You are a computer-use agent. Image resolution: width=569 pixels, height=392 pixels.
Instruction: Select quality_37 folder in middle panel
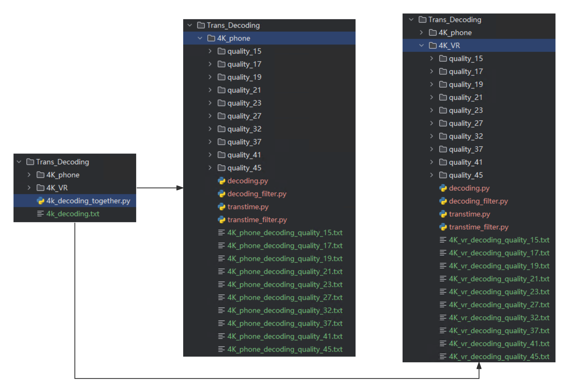(x=244, y=142)
